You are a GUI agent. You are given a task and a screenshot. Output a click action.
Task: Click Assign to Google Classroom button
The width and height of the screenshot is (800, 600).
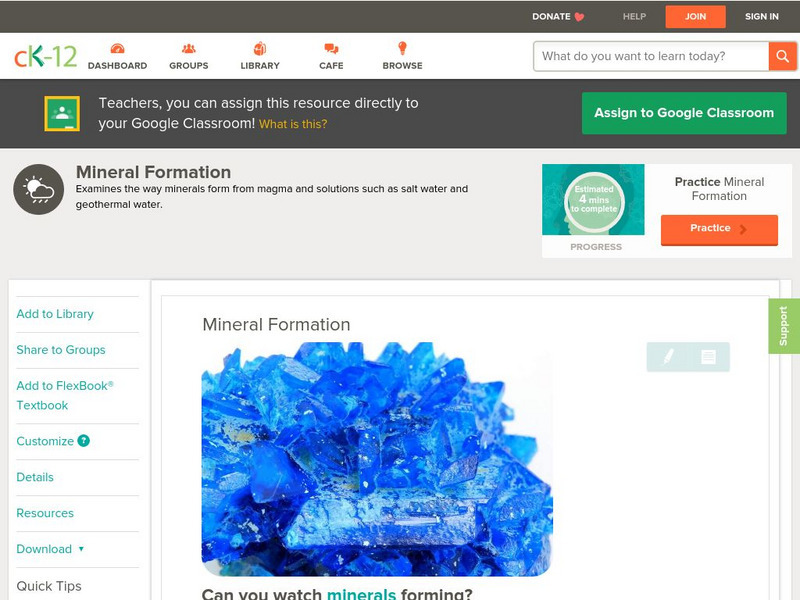(684, 113)
